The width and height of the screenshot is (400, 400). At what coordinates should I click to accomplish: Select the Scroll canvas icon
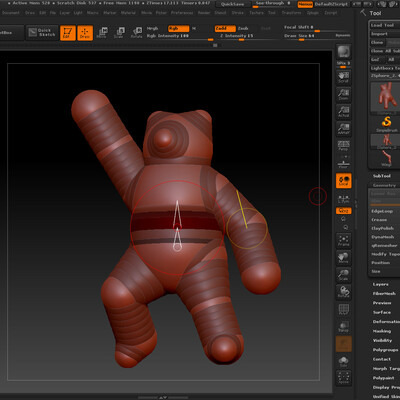[343, 77]
